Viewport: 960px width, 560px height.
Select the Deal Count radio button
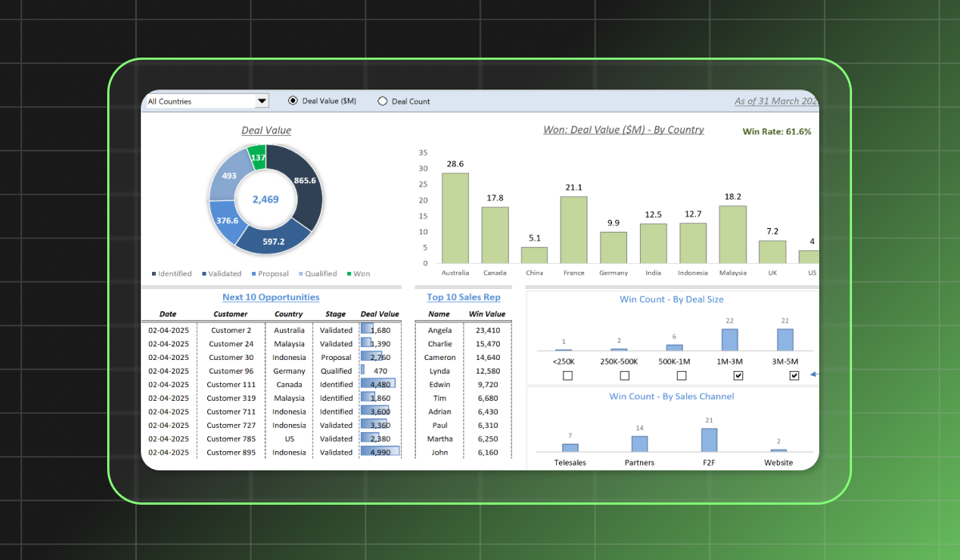coord(382,101)
